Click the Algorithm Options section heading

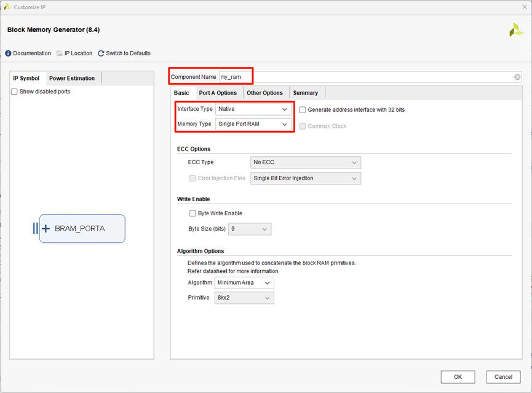[200, 251]
